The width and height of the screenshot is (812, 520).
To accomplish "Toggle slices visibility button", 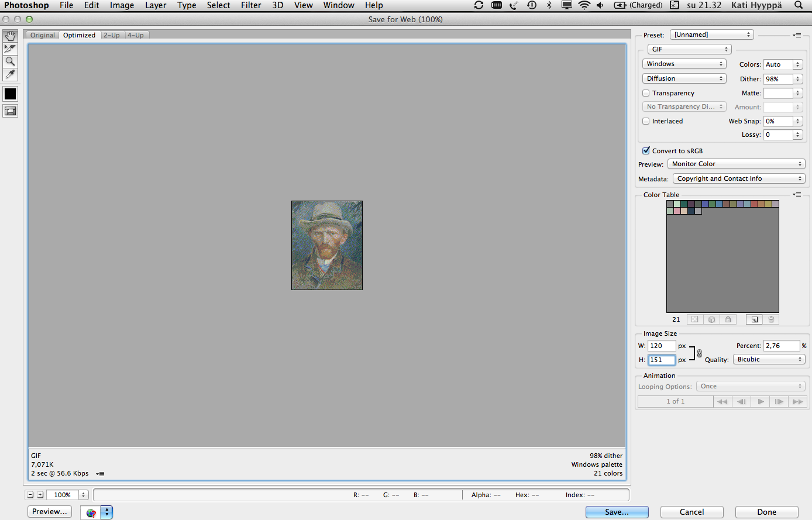I will 10,111.
